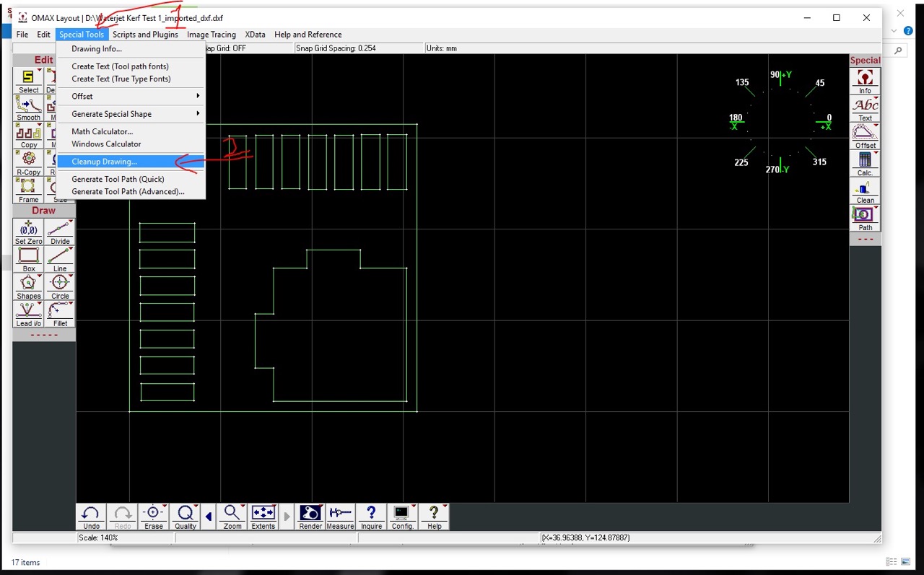Screen dimensions: 924x575
Task: Click the Scale: 140% status field
Action: click(126, 537)
